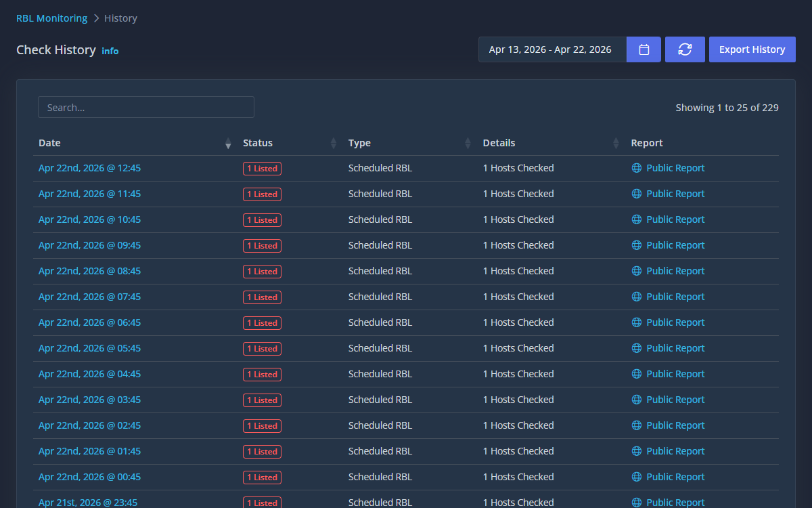Select RBL Monitoring in the breadcrumb
The height and width of the screenshot is (508, 812).
coord(51,18)
